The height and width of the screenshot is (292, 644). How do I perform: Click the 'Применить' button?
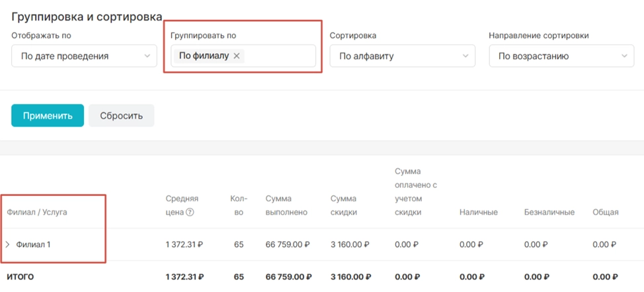pos(48,116)
